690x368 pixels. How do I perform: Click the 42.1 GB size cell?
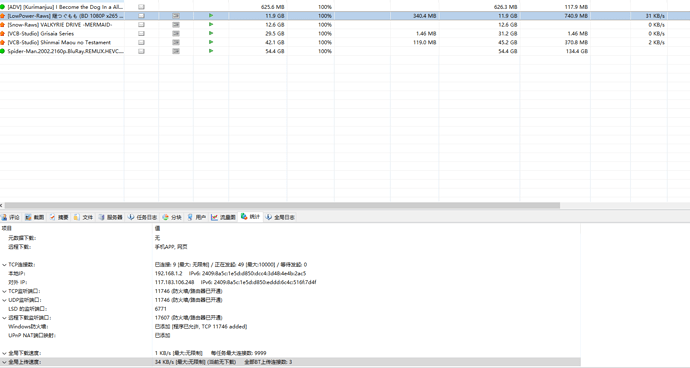pos(275,42)
